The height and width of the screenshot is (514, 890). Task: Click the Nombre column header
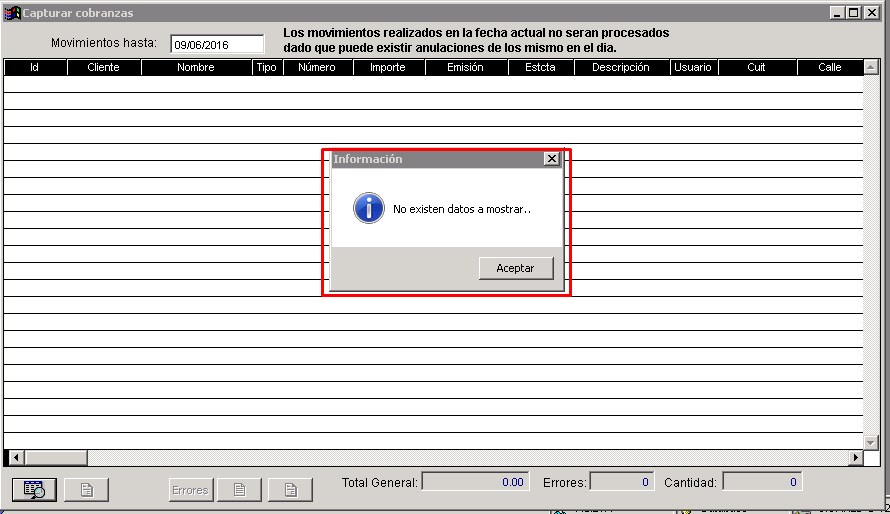pos(196,67)
